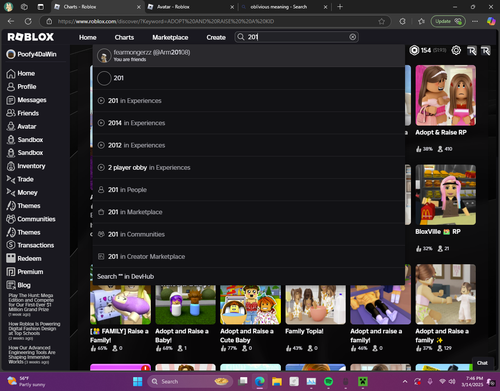The width and height of the screenshot is (500, 391).
Task: Click Search in DevHub option
Action: pos(249,276)
